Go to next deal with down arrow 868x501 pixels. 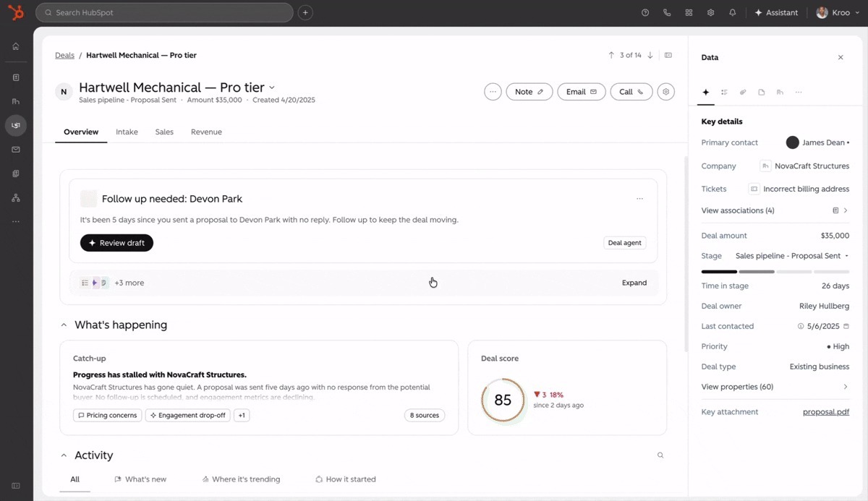pyautogui.click(x=650, y=55)
